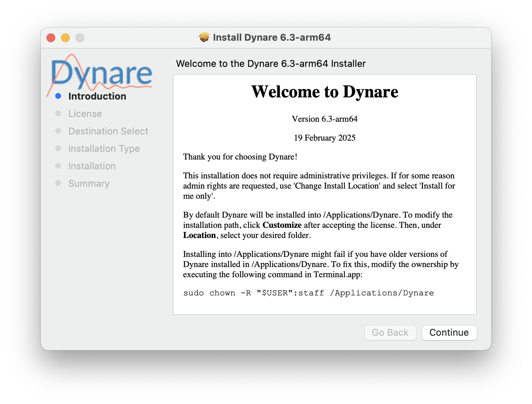The height and width of the screenshot is (404, 532).
Task: Select the Installation Type step
Action: coord(104,149)
